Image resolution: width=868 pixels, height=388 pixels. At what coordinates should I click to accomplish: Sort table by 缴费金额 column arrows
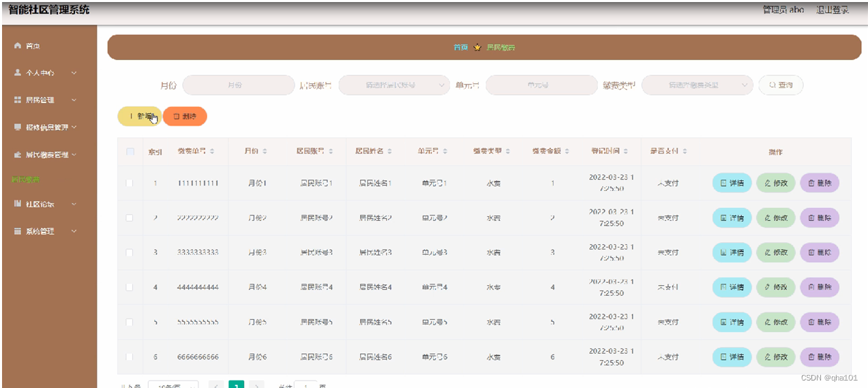point(567,151)
